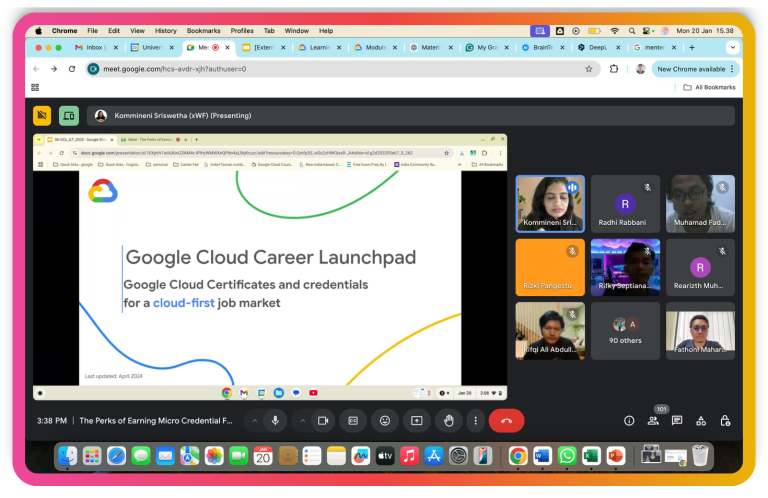Expand video settings chevron beside camera
The width and height of the screenshot is (768, 498).
click(x=303, y=421)
